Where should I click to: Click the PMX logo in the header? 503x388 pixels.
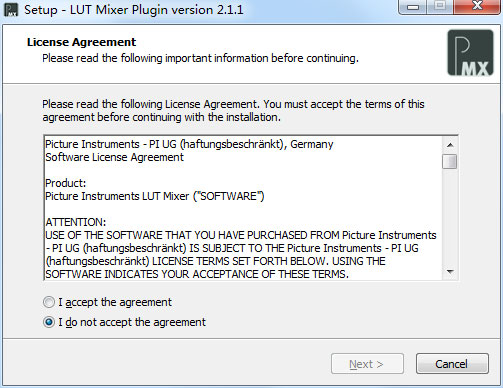tap(470, 53)
